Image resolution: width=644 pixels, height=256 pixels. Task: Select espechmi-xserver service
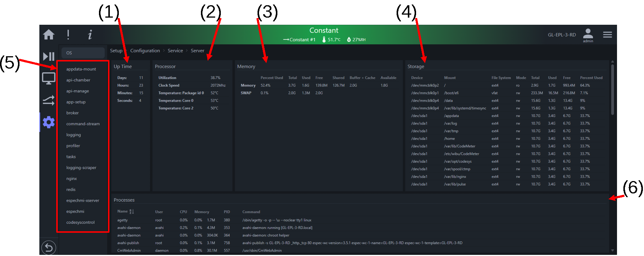[83, 201]
